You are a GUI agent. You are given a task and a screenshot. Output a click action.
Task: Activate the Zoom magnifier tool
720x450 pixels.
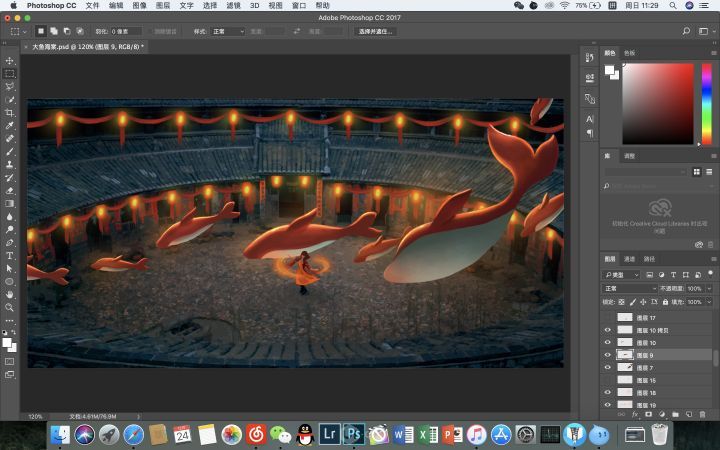pyautogui.click(x=10, y=307)
